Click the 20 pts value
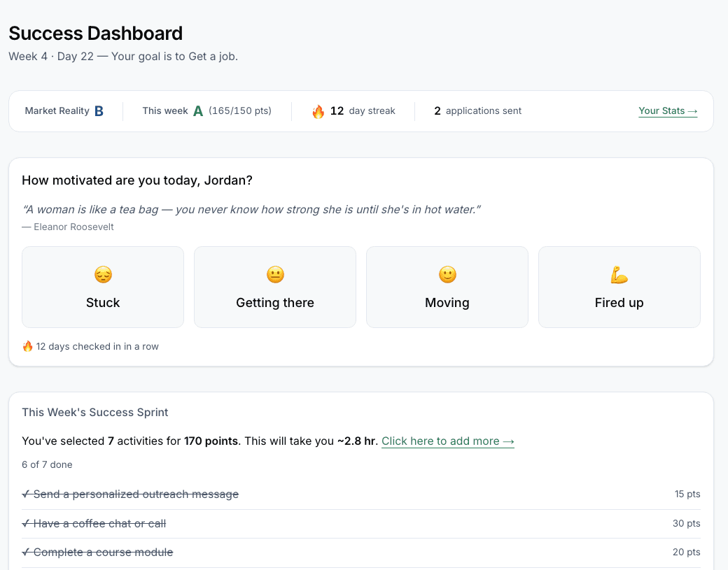728x570 pixels. click(686, 553)
